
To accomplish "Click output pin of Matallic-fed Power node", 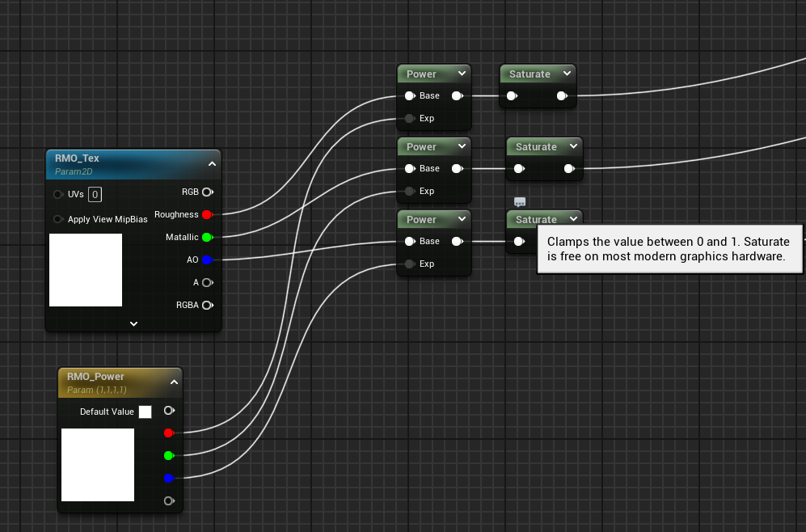I will coord(457,169).
